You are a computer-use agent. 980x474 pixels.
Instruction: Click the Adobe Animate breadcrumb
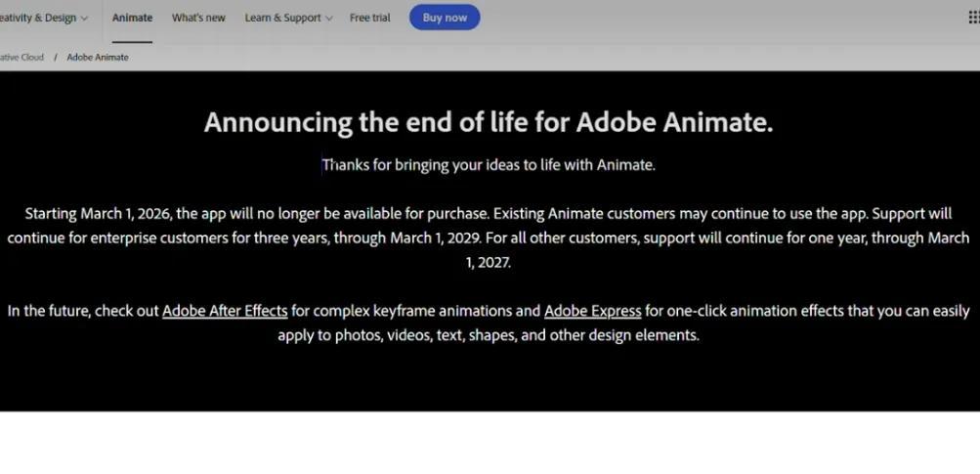click(x=98, y=57)
